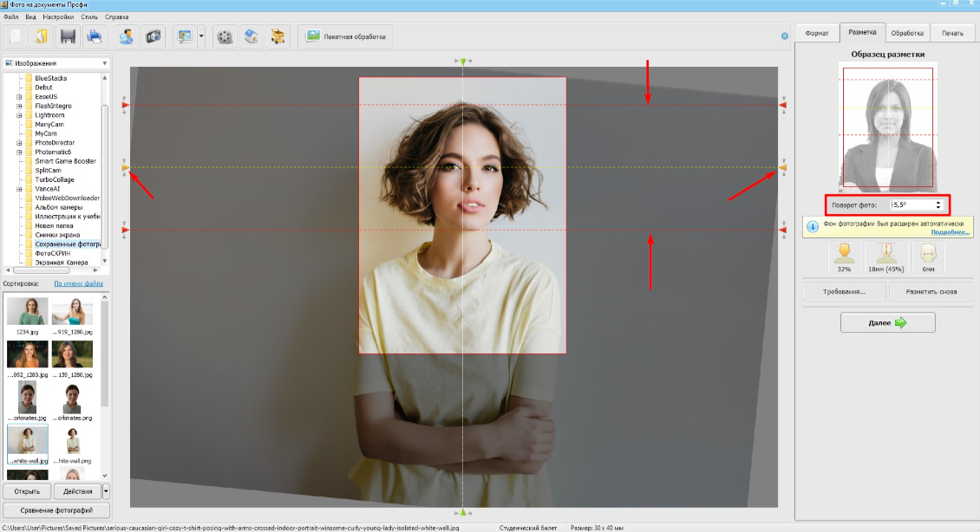Click the Подробнее link
This screenshot has height=532, width=980.
tap(951, 232)
